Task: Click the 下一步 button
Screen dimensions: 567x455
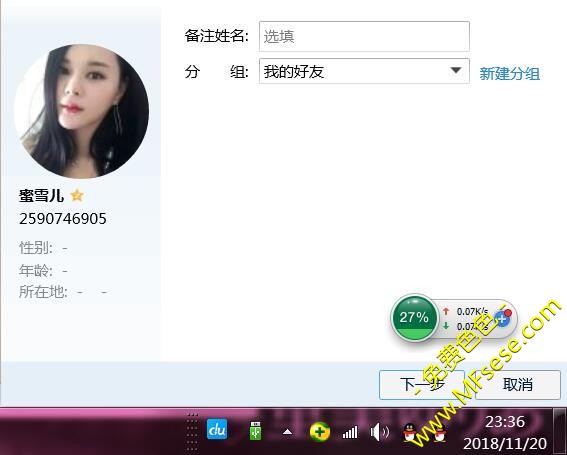Action: [x=422, y=384]
